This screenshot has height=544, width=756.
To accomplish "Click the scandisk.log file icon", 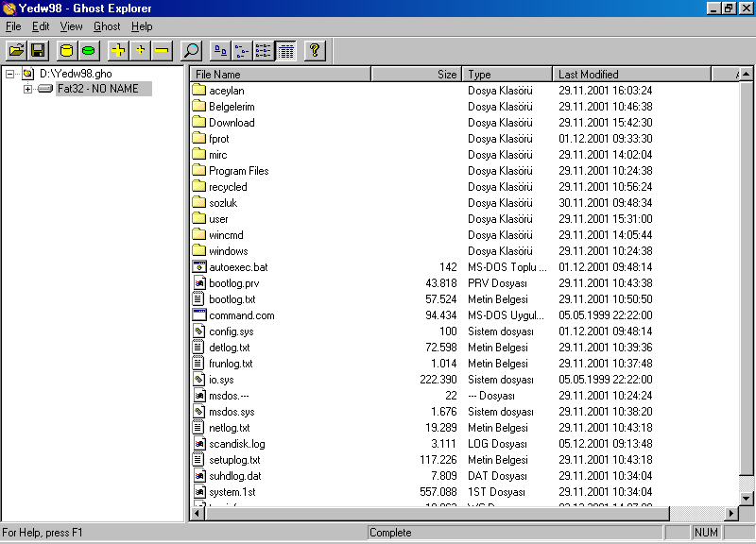I will coord(198,443).
